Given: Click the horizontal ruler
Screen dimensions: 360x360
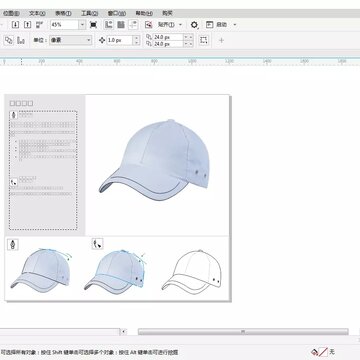Looking at the screenshot, I should pos(180,62).
